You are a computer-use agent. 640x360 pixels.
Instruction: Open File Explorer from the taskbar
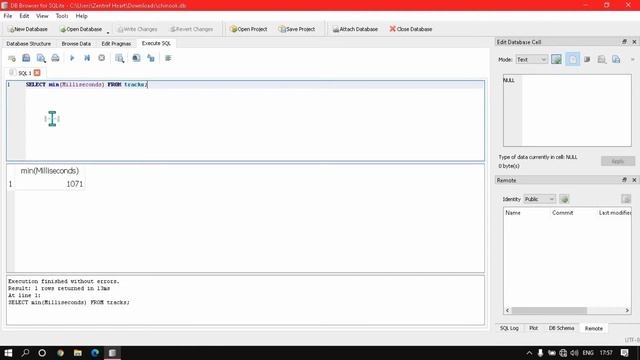[78, 353]
